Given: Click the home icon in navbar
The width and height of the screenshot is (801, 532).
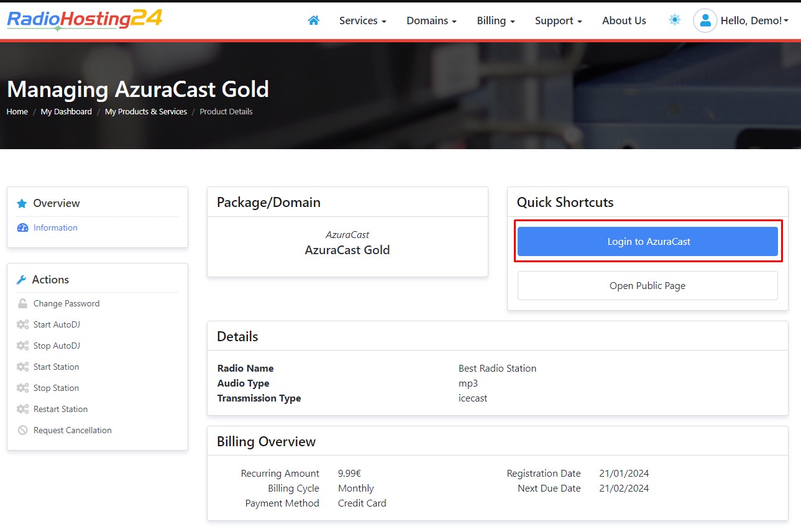Looking at the screenshot, I should click(314, 21).
